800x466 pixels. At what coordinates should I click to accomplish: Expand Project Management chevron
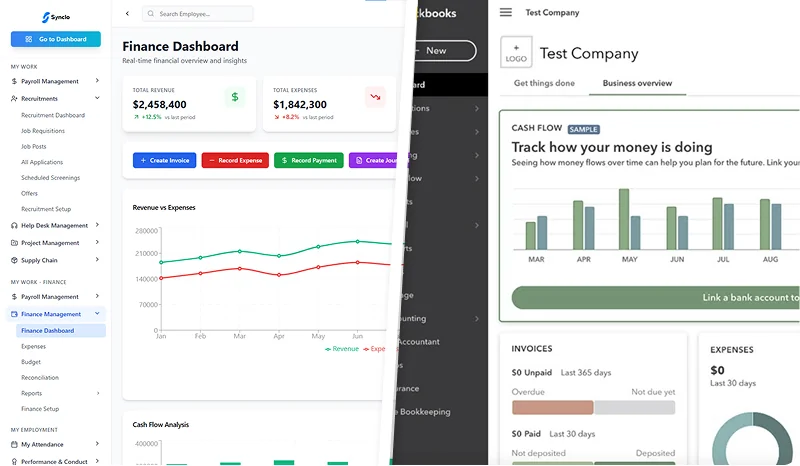tap(97, 242)
